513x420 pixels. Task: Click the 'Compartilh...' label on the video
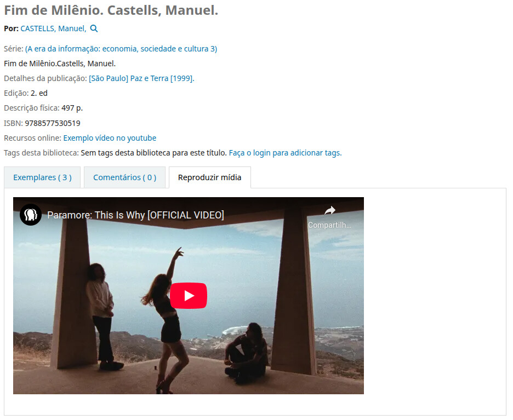click(x=329, y=225)
